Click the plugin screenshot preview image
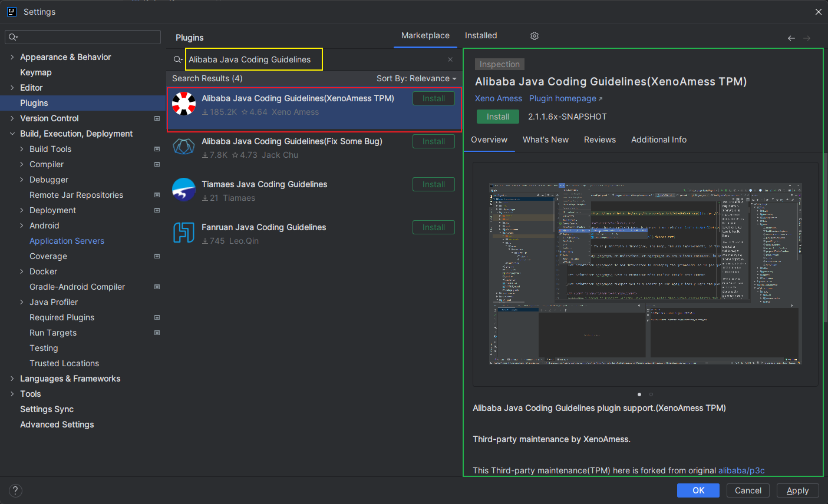Image resolution: width=828 pixels, height=504 pixels. 645,274
